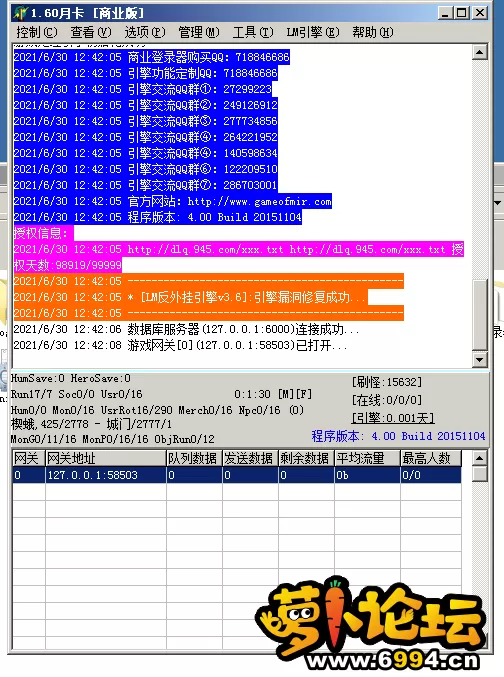Close the 1.60月卡 window
This screenshot has height=677, width=504.
479,13
